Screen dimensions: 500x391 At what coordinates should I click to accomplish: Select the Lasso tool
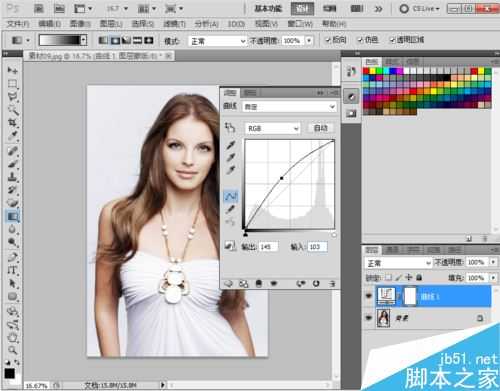tap(13, 97)
